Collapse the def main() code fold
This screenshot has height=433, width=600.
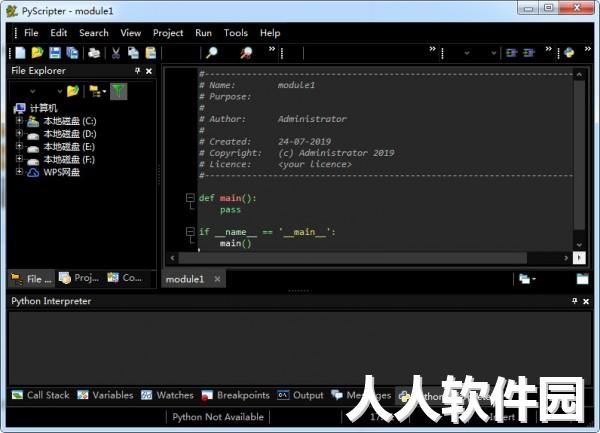190,198
